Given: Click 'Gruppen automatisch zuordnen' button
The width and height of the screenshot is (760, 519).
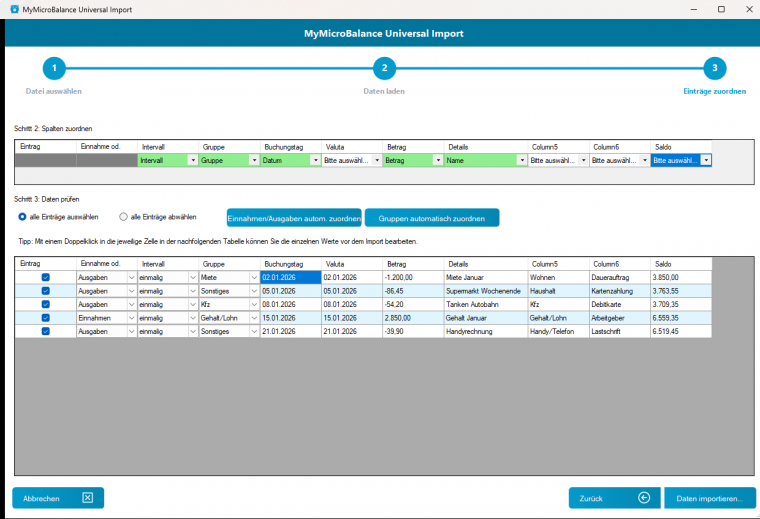Looking at the screenshot, I should [432, 218].
